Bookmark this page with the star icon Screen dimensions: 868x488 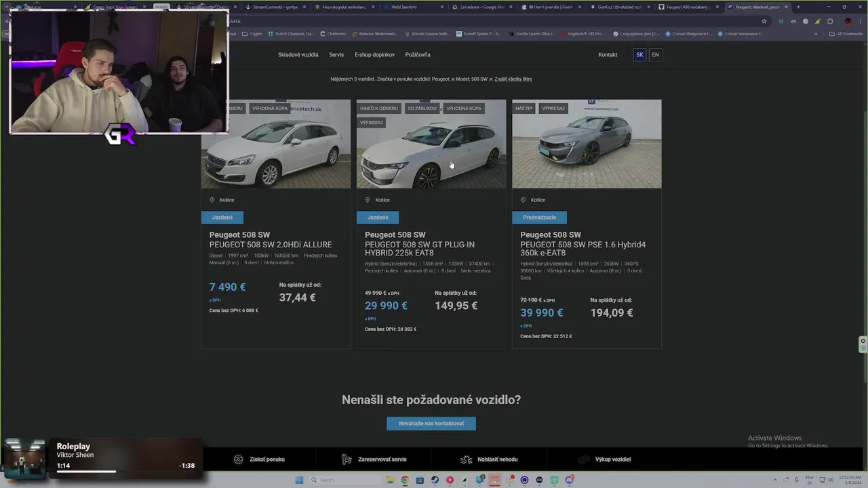click(764, 21)
